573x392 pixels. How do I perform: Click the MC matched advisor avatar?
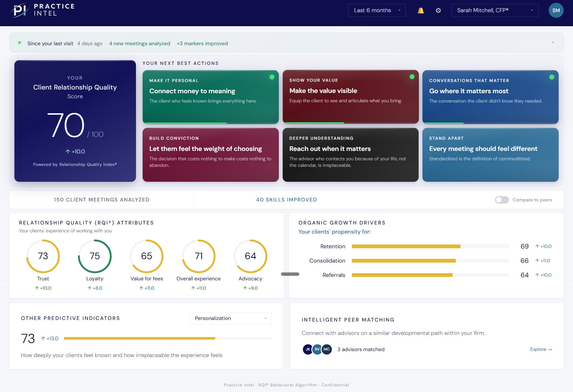(327, 349)
